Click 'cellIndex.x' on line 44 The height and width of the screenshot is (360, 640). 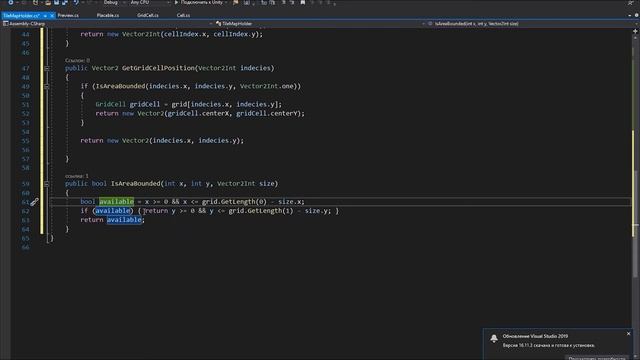pyautogui.click(x=185, y=34)
